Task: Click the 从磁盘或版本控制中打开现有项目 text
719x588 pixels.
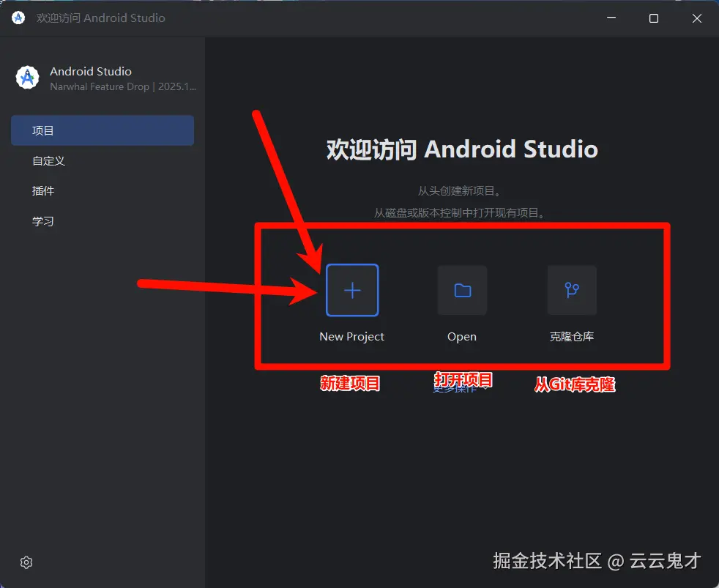Action: (x=460, y=213)
